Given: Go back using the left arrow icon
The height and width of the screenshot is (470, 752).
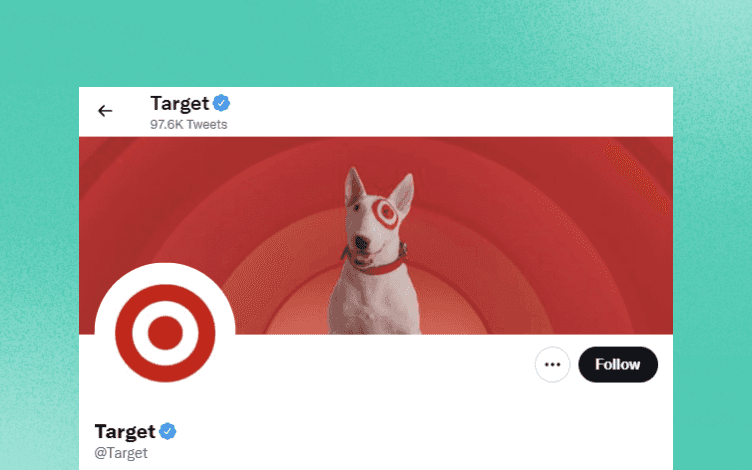Looking at the screenshot, I should pos(105,111).
